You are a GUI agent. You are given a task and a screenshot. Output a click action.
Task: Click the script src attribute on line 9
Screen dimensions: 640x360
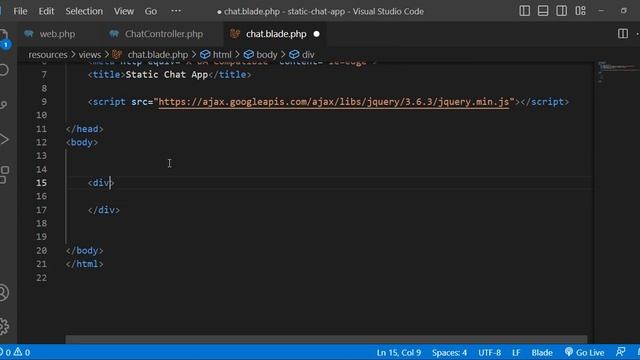point(142,102)
